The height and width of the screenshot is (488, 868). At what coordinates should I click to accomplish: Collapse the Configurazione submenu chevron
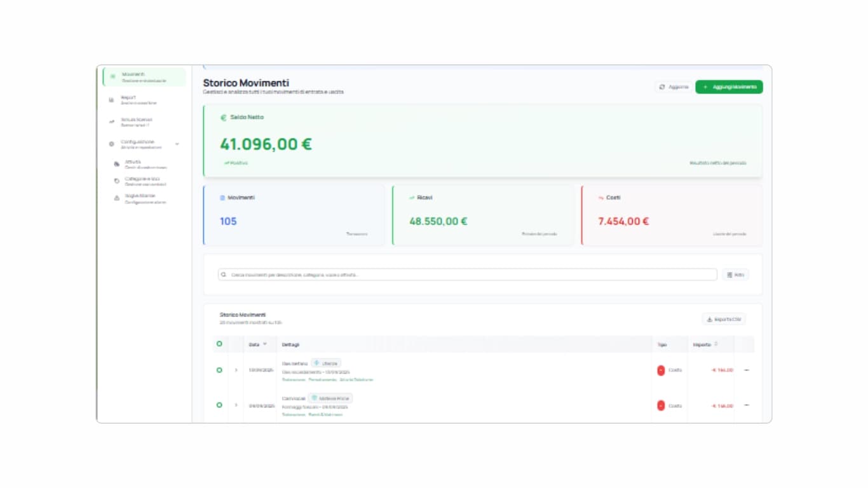pos(178,144)
